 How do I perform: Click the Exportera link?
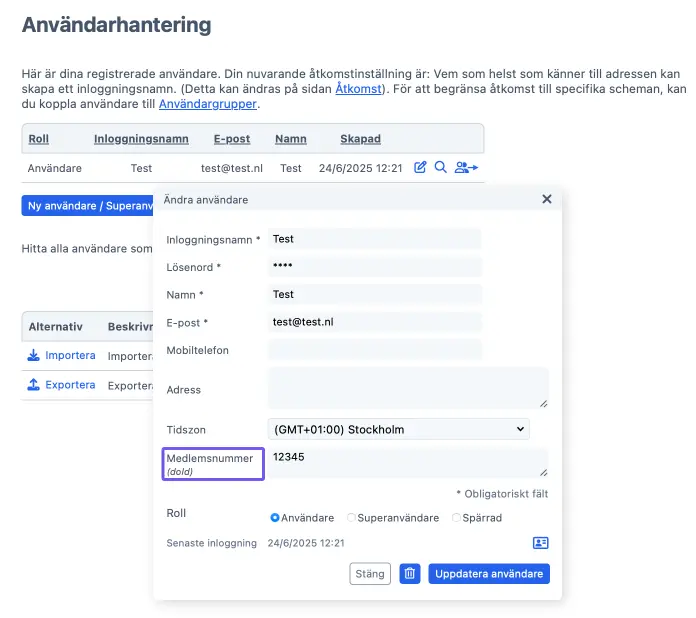70,384
